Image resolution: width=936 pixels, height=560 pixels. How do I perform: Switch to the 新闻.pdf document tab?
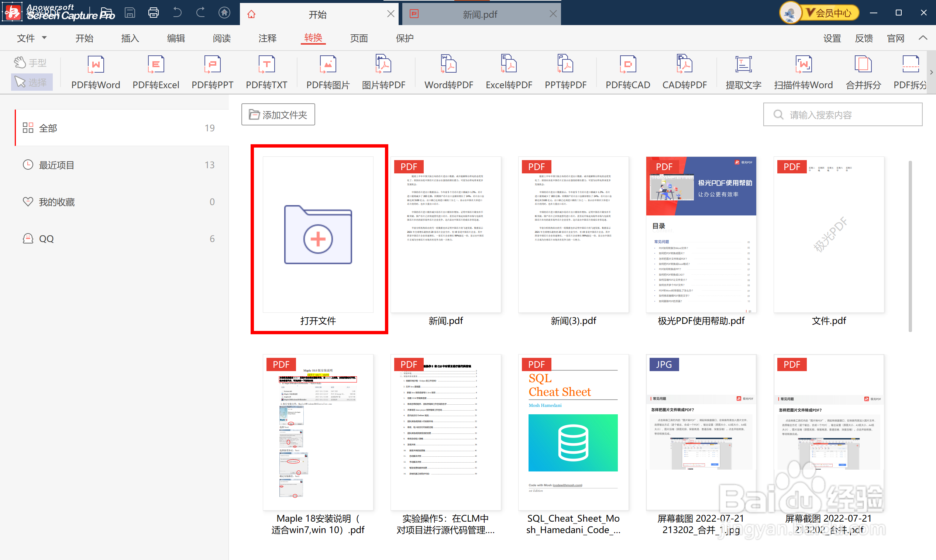[479, 14]
